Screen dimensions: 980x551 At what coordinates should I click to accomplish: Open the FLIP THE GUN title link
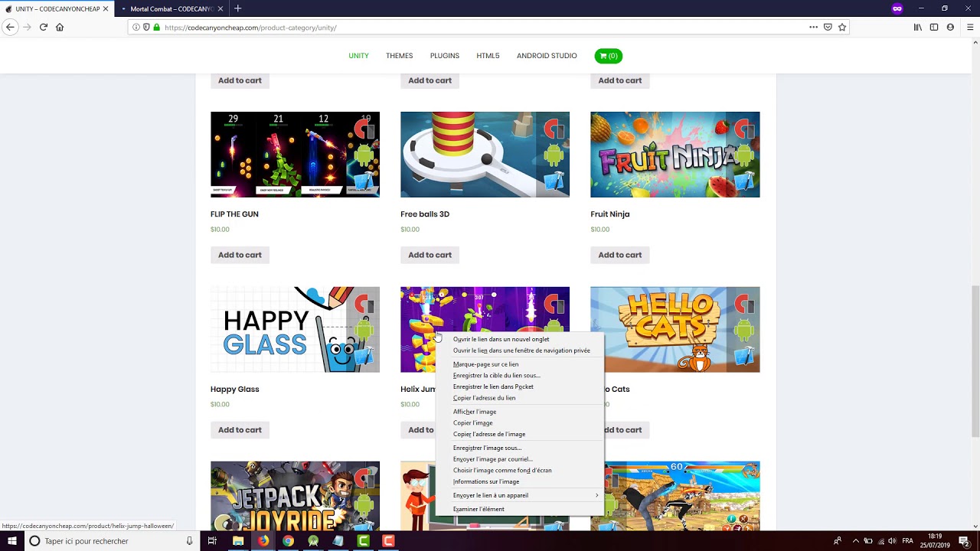coord(234,214)
